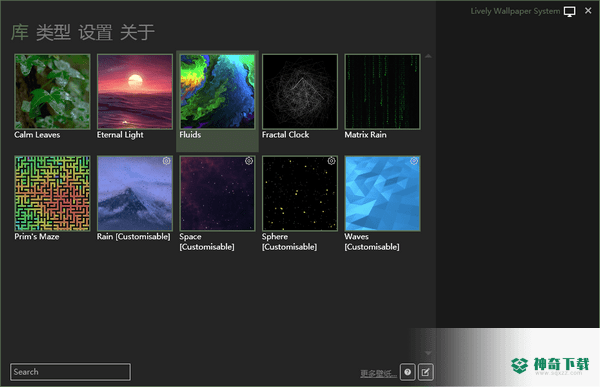Open the 设置 settings tab
Viewport: 600px width, 387px height.
(x=95, y=32)
